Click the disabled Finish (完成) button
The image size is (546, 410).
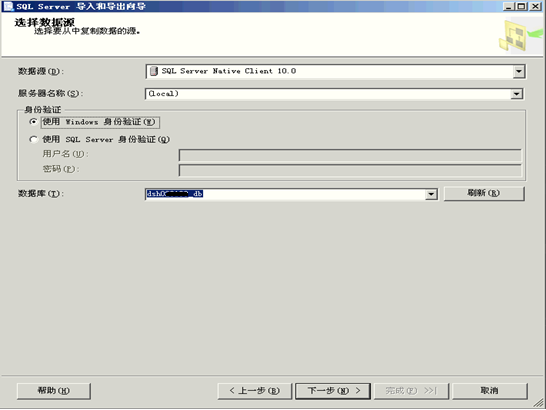[x=411, y=391]
